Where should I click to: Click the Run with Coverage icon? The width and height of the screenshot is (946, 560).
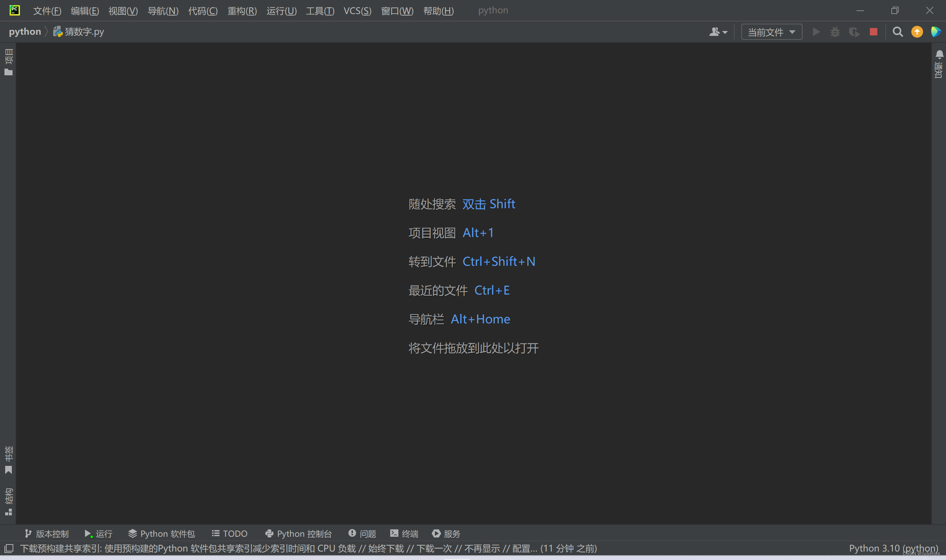(854, 32)
